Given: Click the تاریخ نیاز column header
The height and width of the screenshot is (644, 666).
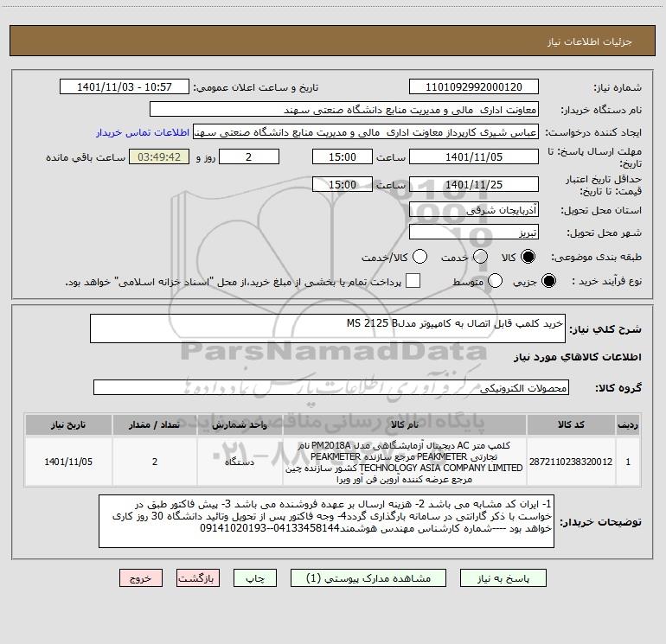Looking at the screenshot, I should point(68,424).
